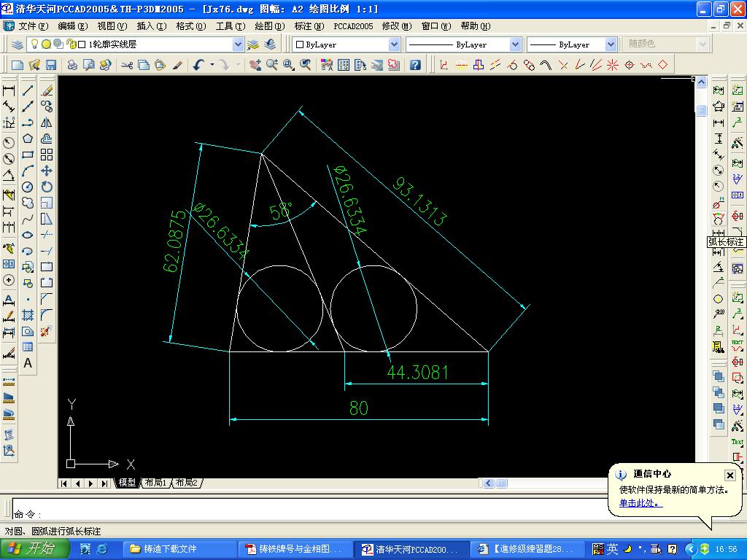Viewport: 747px width, 560px height.
Task: Click the Undo arrow icon
Action: [198, 65]
